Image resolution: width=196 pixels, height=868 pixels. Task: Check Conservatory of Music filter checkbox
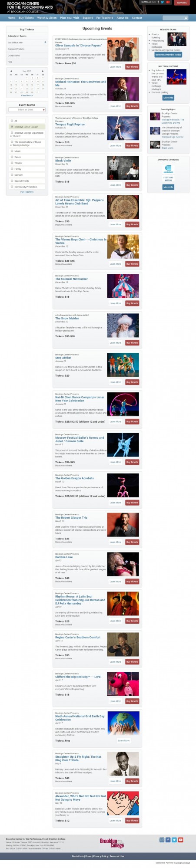12,142
